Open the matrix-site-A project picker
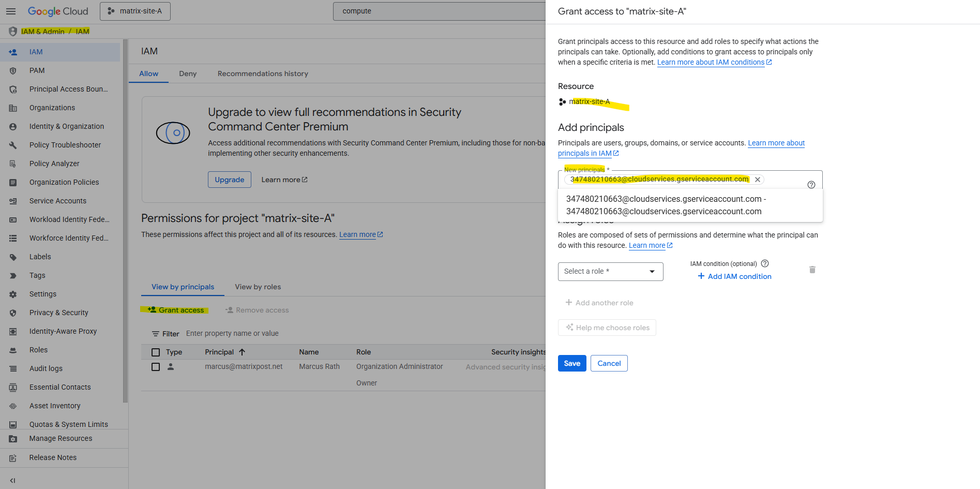 (135, 11)
